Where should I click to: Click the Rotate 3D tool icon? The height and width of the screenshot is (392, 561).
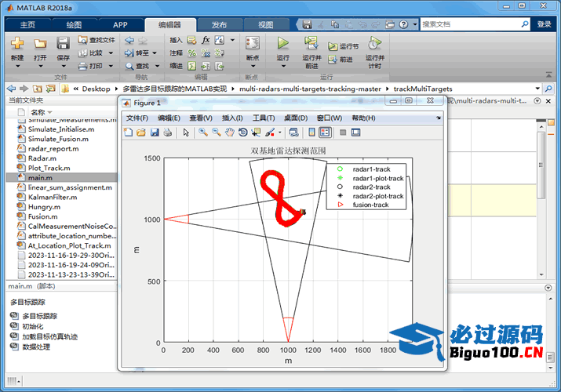242,132
